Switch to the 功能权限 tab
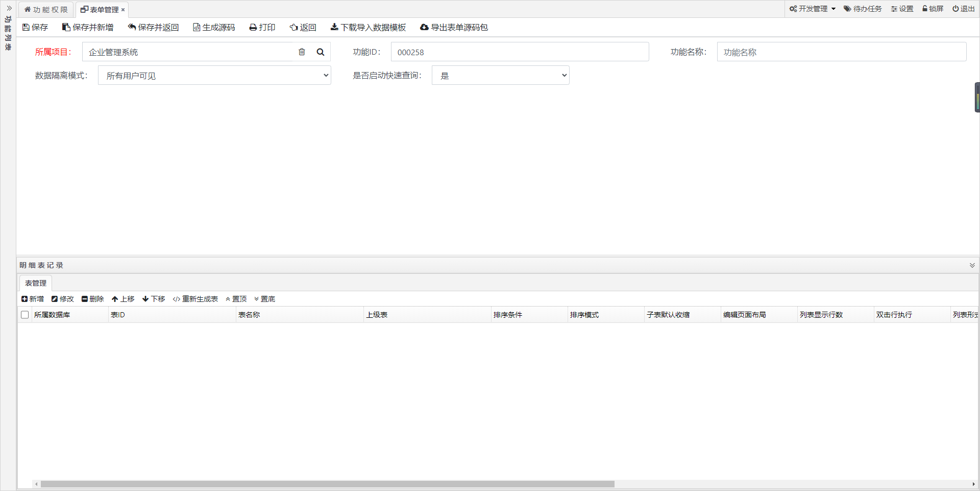 pyautogui.click(x=45, y=9)
